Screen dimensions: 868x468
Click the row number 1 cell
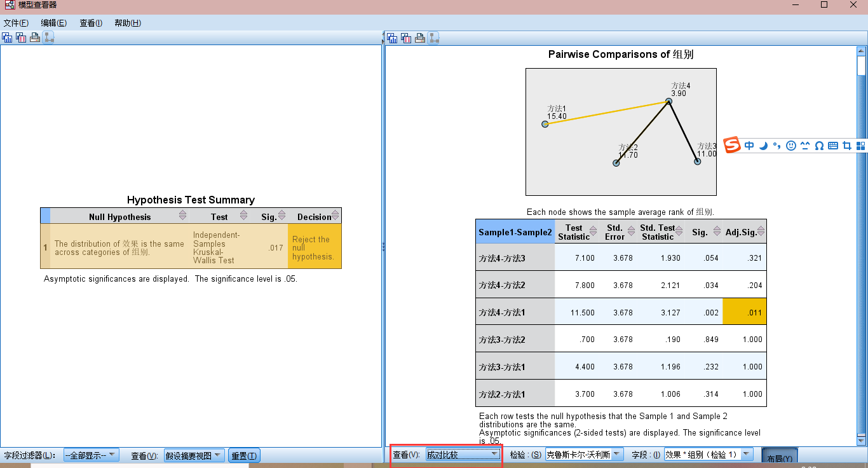click(x=45, y=246)
